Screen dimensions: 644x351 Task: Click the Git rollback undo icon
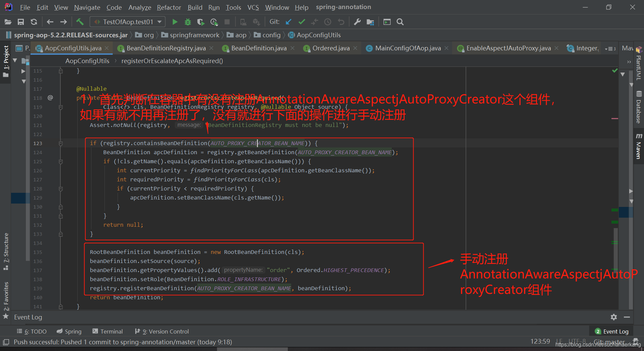(x=341, y=22)
